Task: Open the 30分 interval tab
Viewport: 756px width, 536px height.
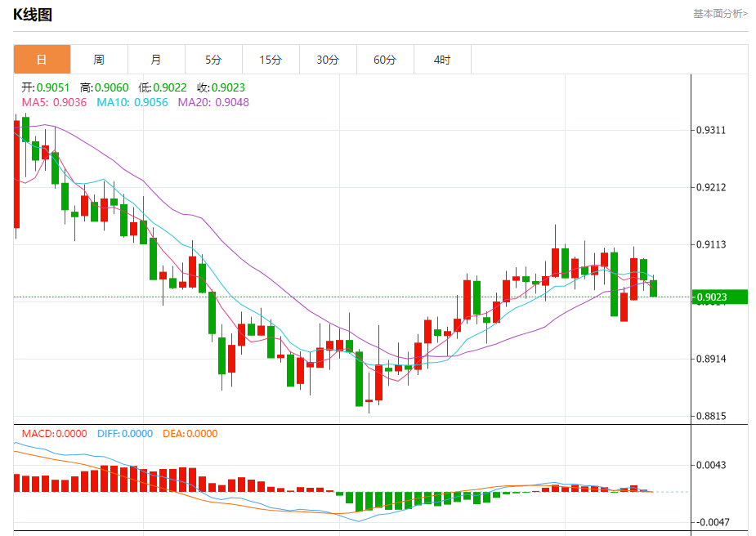Action: (328, 60)
